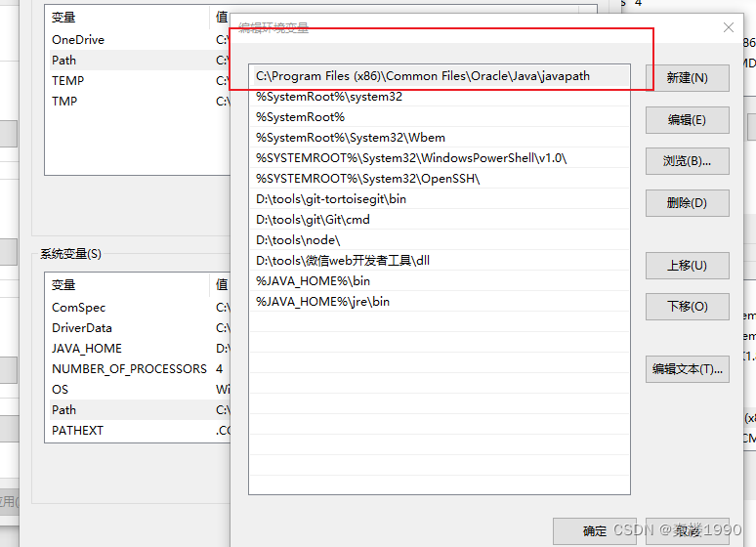Delete entry with 删除(D) button
The image size is (756, 547).
[x=687, y=203]
